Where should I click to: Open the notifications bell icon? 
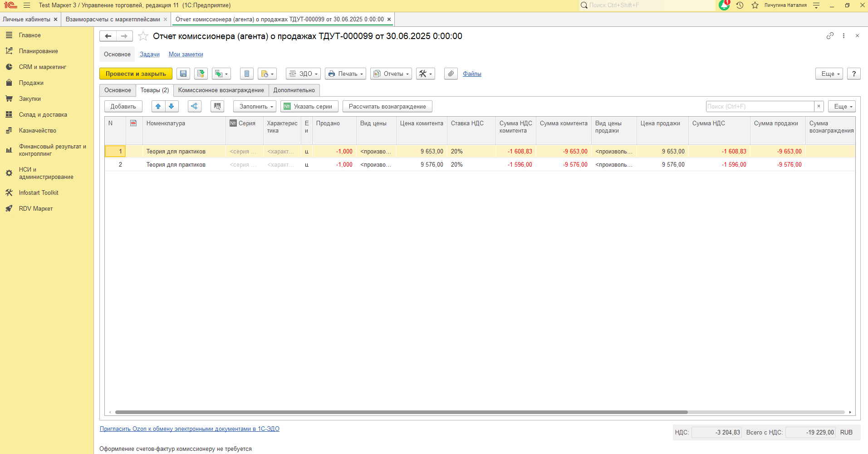pyautogui.click(x=724, y=5)
